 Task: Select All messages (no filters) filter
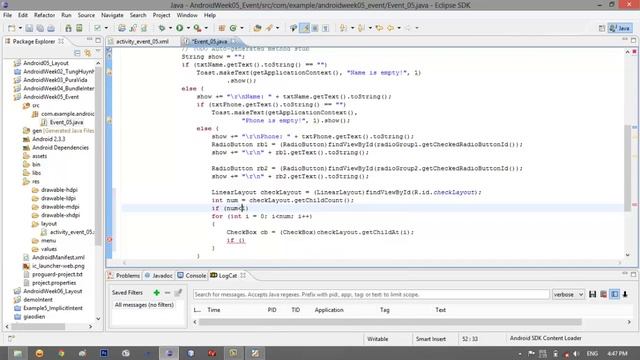click(x=144, y=305)
